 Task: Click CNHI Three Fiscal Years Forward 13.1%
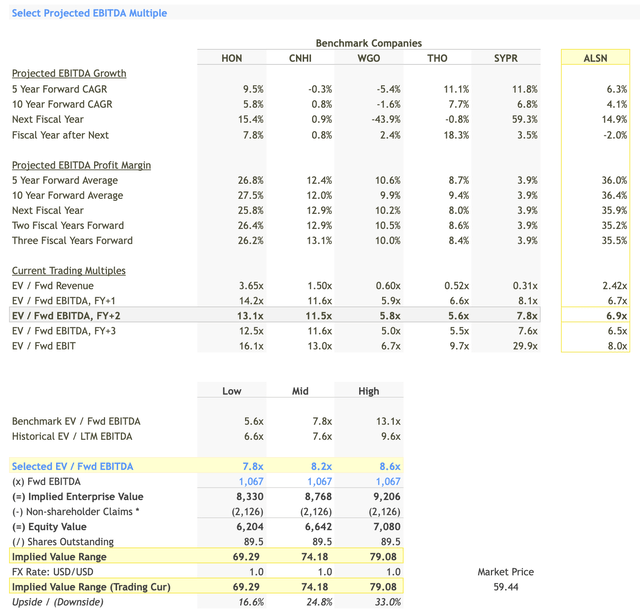tap(319, 240)
